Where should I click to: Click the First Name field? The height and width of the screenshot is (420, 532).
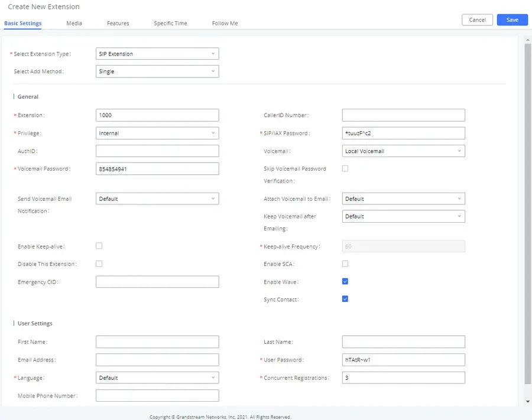pyautogui.click(x=157, y=341)
